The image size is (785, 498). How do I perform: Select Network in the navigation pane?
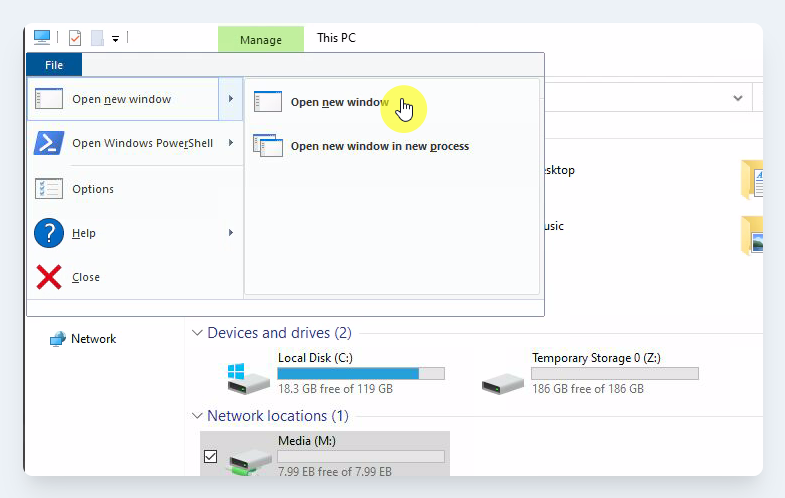tap(93, 339)
